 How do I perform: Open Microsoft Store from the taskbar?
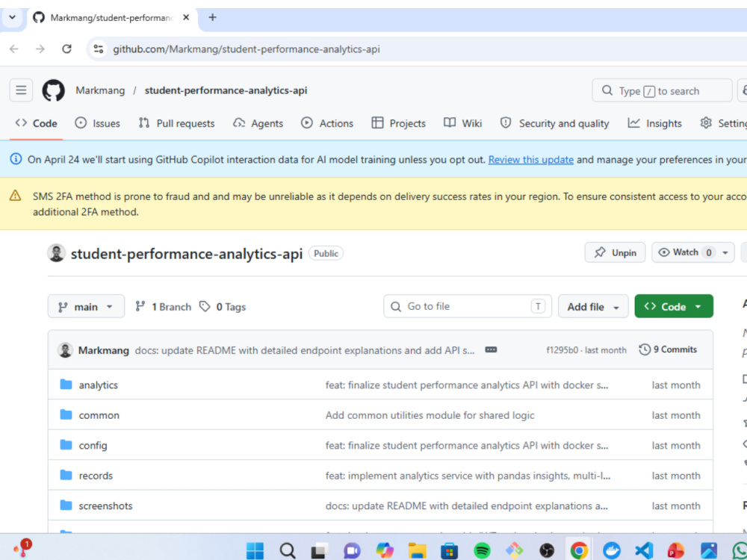tap(449, 550)
